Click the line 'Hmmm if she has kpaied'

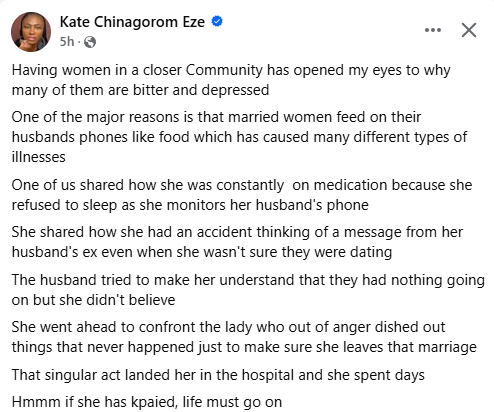click(x=147, y=402)
